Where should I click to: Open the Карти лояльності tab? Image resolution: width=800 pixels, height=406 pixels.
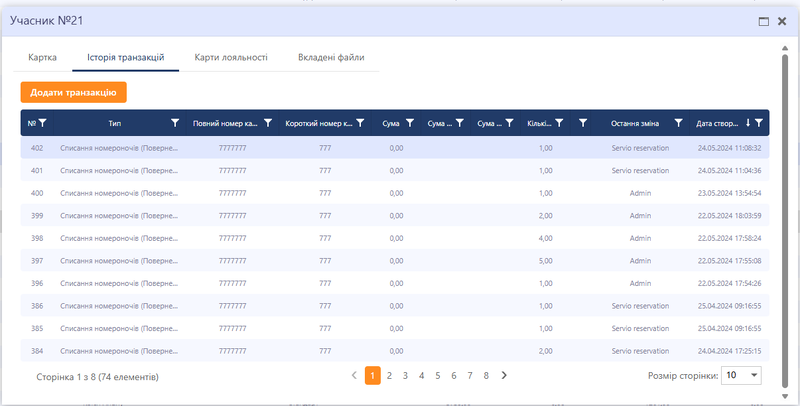pos(231,58)
